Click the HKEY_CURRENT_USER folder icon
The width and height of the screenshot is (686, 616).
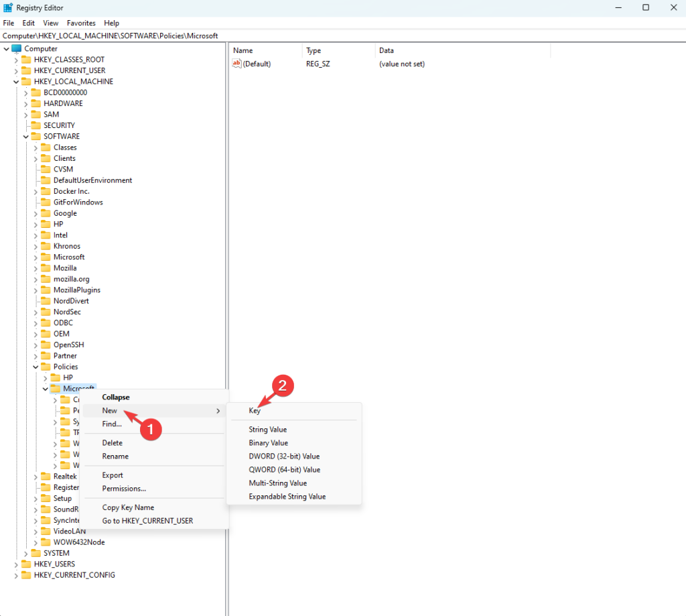[26, 70]
